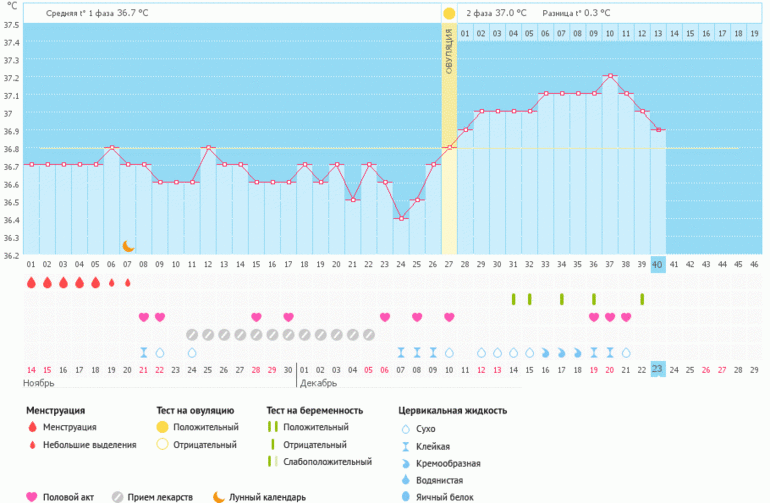Click the medication icon on cycle day 12
The image size is (770, 503).
point(208,334)
